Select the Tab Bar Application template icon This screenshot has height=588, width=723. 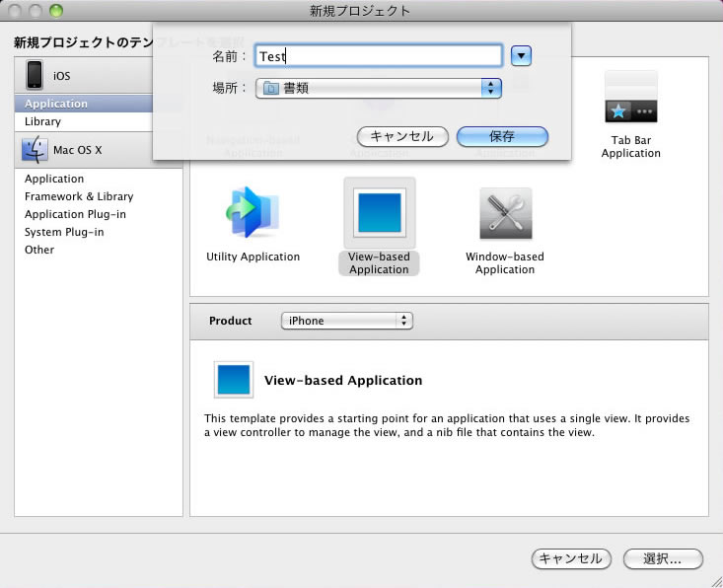[631, 98]
